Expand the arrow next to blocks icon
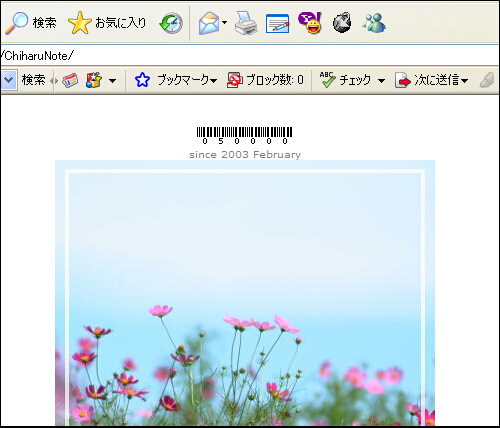The width and height of the screenshot is (500, 428). pos(113,81)
